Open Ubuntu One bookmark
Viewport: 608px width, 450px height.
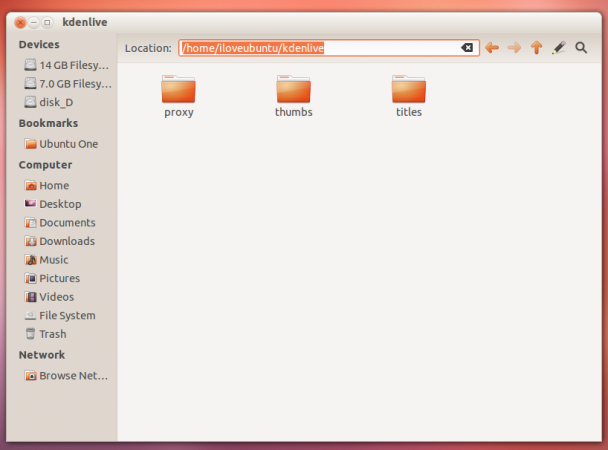[x=61, y=144]
